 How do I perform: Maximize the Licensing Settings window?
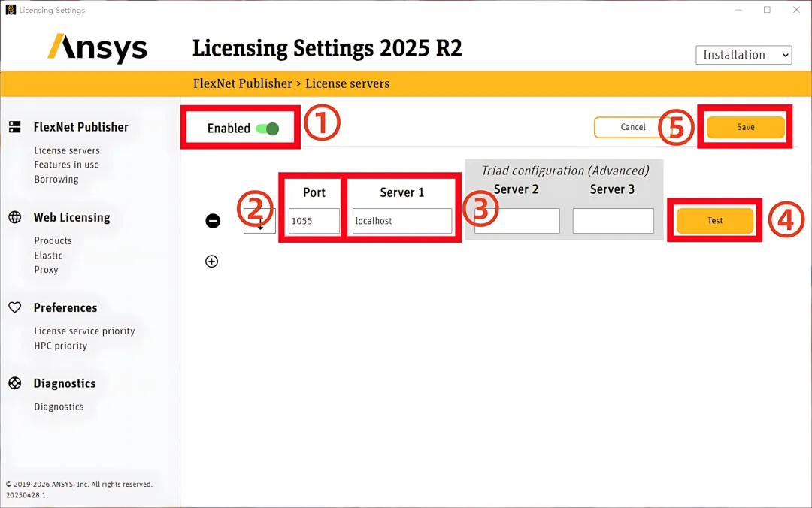click(x=768, y=10)
